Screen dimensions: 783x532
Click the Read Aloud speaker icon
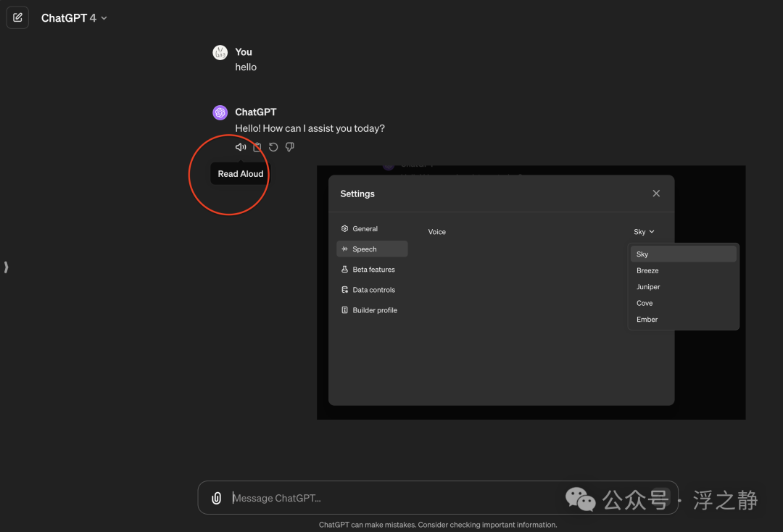point(241,146)
